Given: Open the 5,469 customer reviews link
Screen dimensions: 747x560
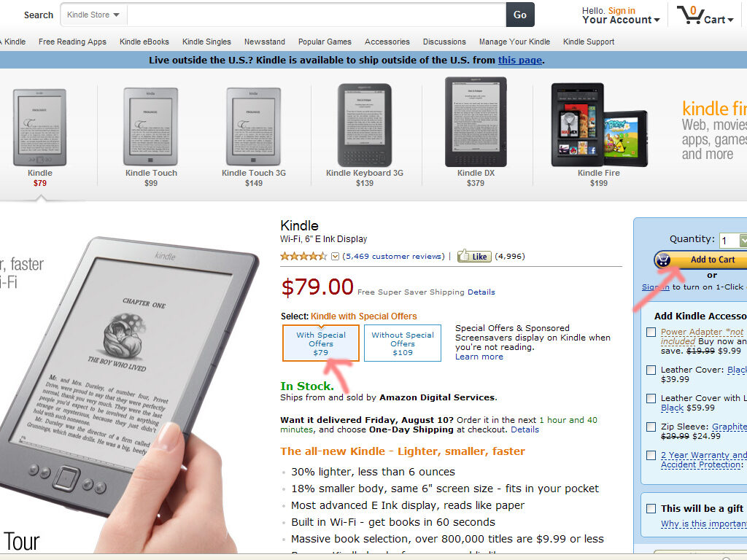Looking at the screenshot, I should [393, 256].
